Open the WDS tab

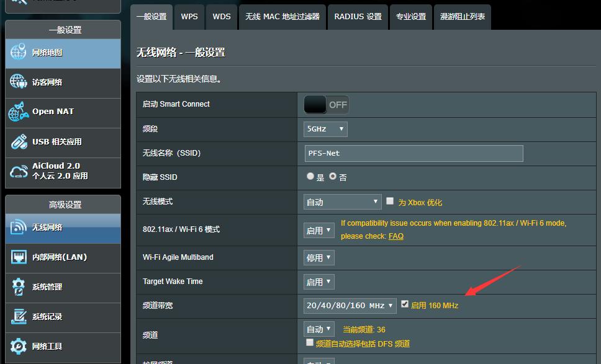(x=222, y=17)
